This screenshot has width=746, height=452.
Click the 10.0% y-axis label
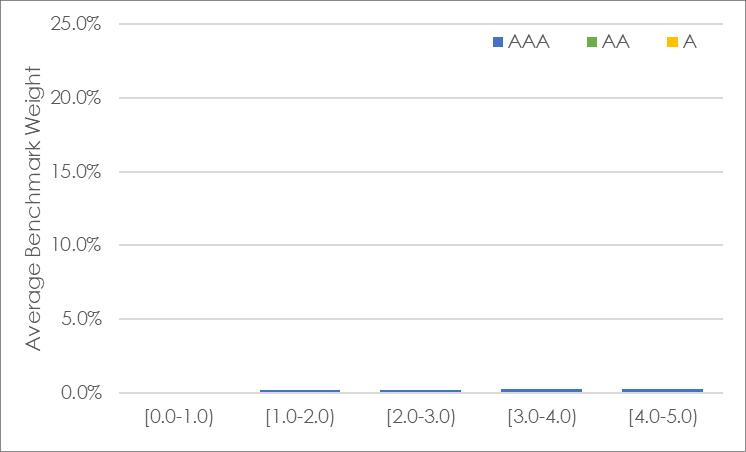coord(75,245)
